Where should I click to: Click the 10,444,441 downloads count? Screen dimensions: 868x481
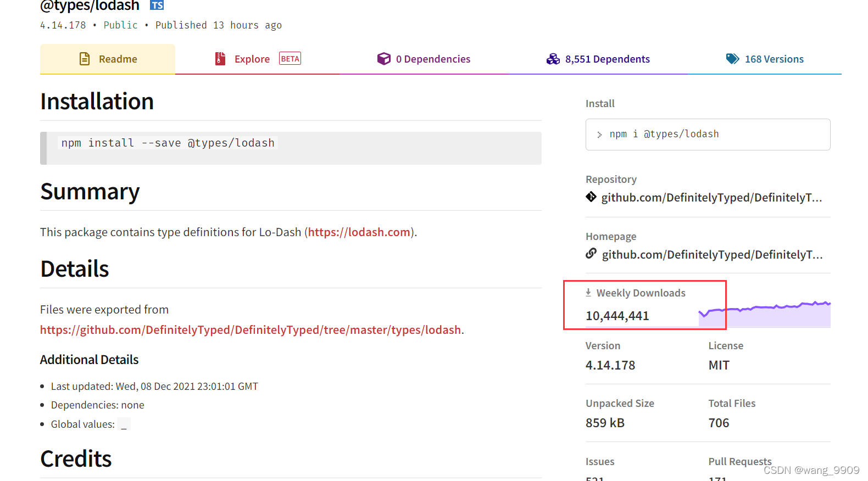point(617,316)
